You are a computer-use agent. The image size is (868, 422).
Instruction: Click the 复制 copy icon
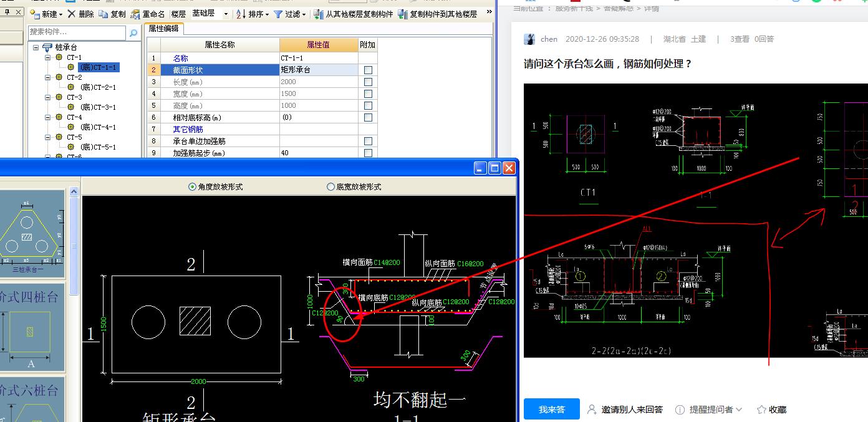pyautogui.click(x=104, y=14)
